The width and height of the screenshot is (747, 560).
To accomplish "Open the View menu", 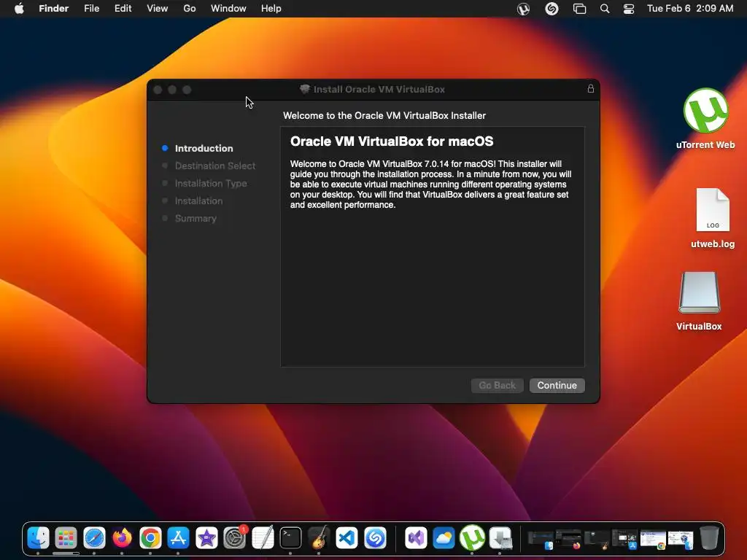I will point(158,9).
